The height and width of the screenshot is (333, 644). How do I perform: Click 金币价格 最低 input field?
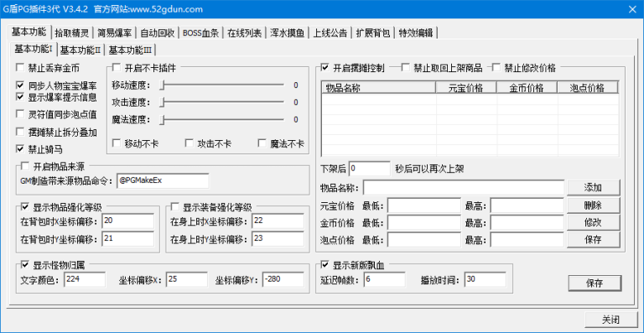coord(424,223)
